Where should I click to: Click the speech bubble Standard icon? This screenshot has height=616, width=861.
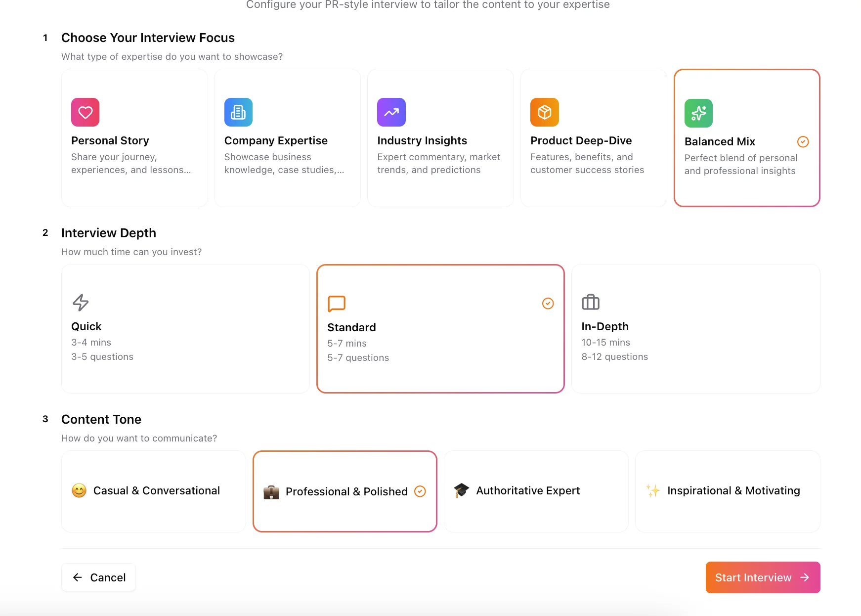pyautogui.click(x=337, y=304)
